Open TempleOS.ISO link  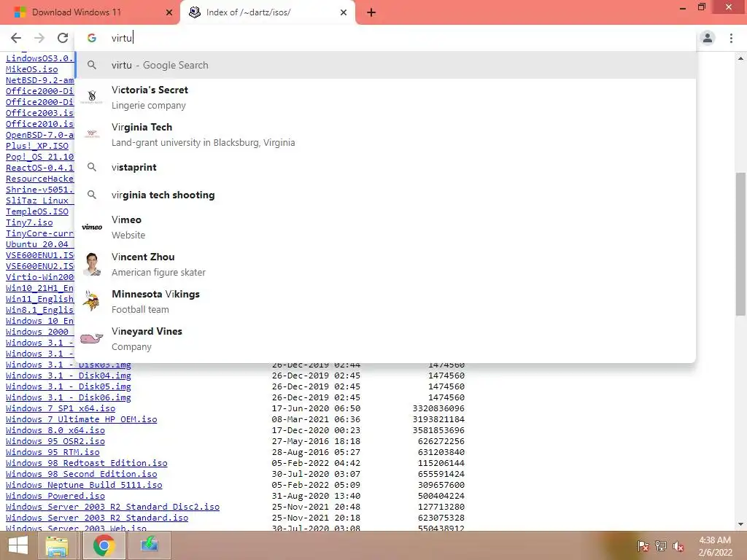(37, 212)
